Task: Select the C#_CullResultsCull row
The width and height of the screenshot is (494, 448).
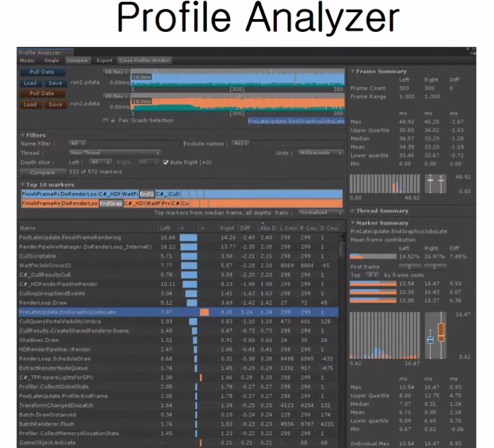Action: 178,275
